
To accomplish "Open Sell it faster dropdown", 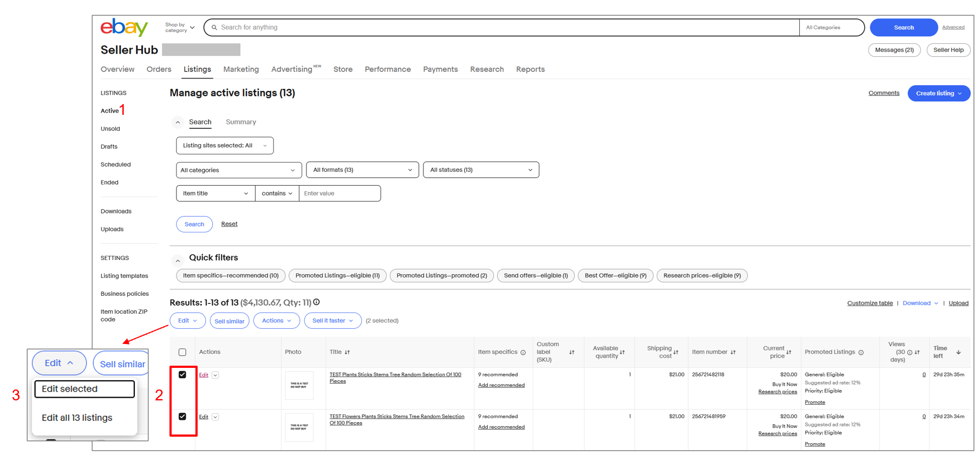I will point(333,321).
